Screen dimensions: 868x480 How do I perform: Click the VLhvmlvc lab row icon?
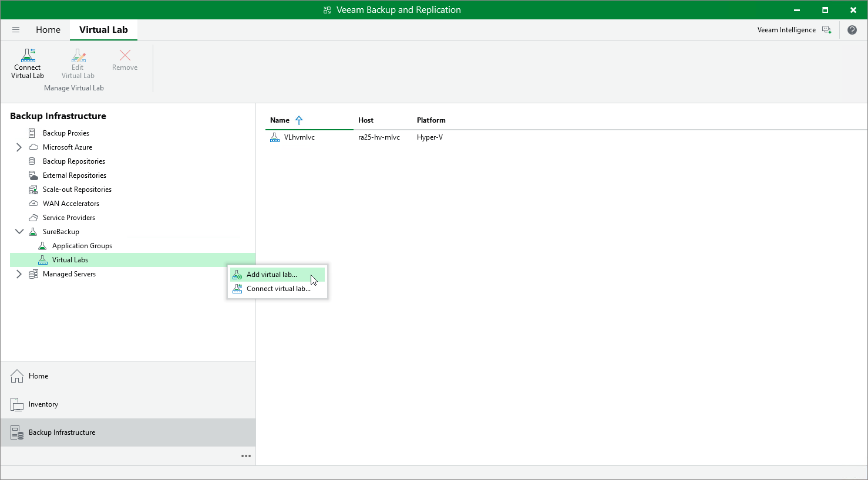(x=274, y=137)
